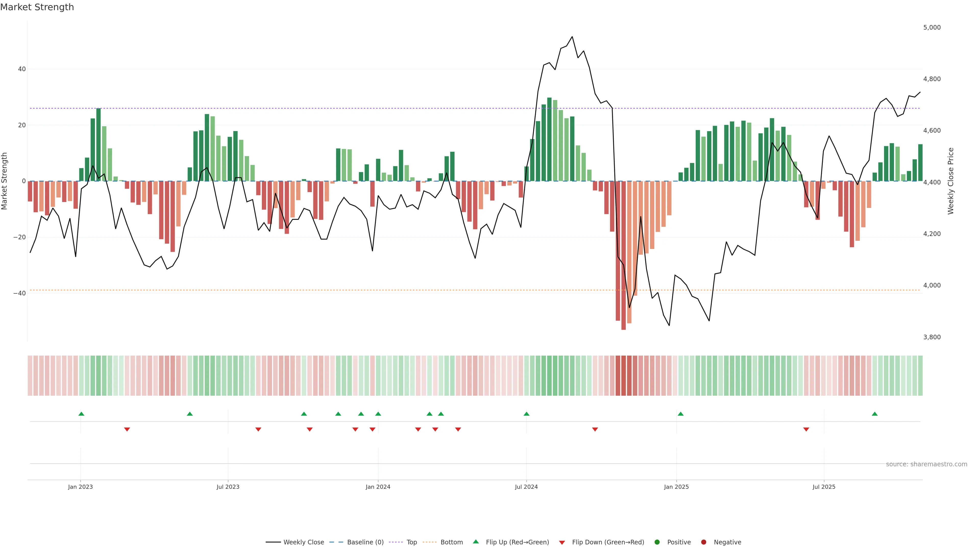This screenshot has height=551, width=980.
Task: Click the Flip Up triangle just after Jan 2025
Action: pyautogui.click(x=681, y=414)
